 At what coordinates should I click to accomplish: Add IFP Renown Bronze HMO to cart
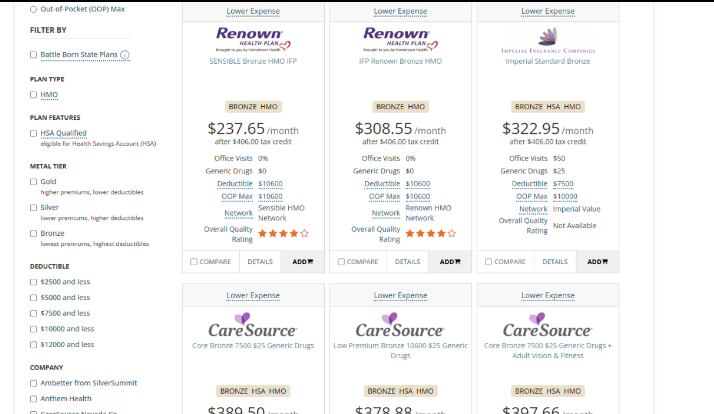pyautogui.click(x=450, y=262)
